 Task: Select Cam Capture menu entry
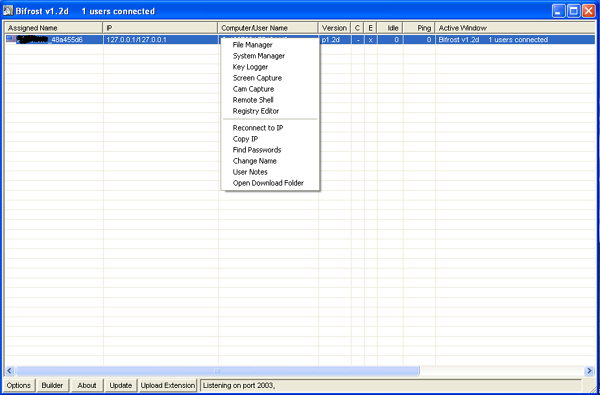click(270, 89)
